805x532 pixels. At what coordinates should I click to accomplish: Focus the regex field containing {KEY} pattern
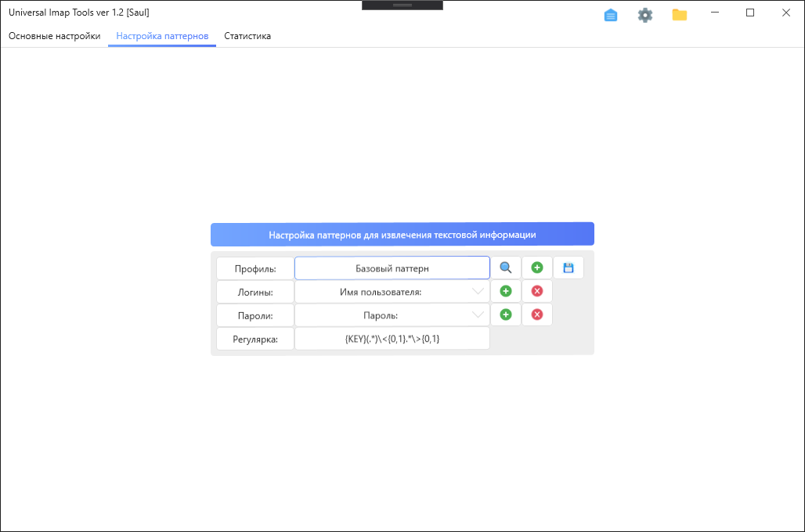(392, 339)
